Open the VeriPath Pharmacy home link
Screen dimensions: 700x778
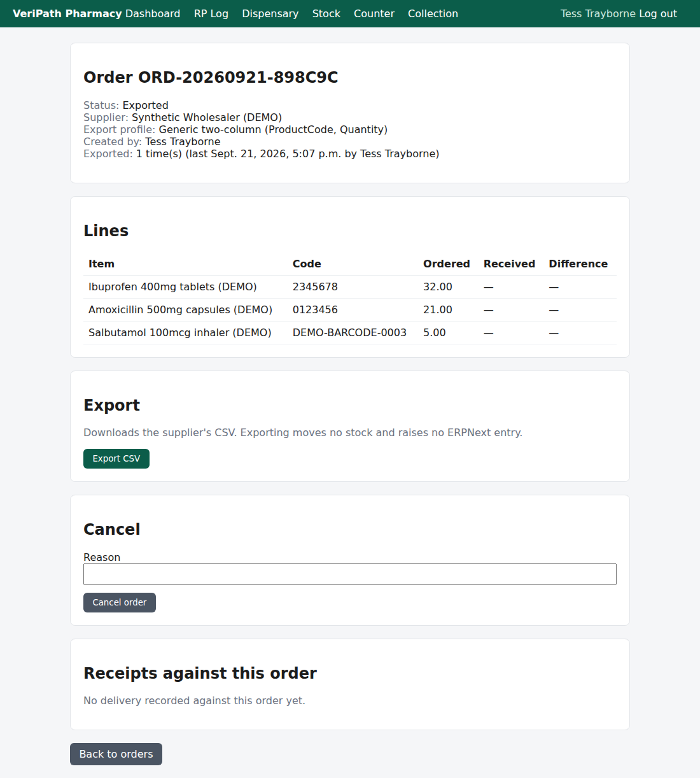tap(67, 13)
